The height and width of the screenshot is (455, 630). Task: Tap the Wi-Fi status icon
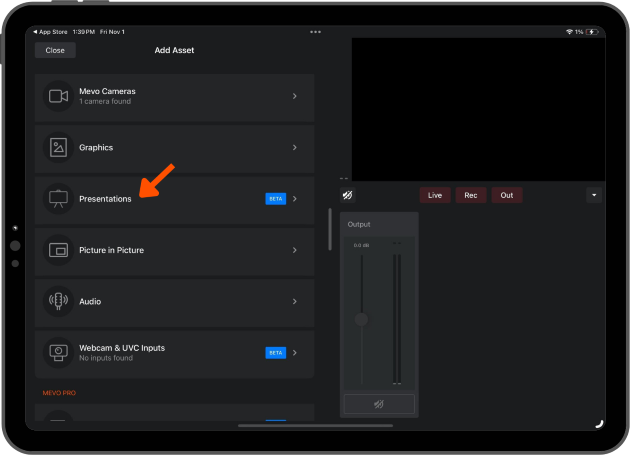[569, 32]
